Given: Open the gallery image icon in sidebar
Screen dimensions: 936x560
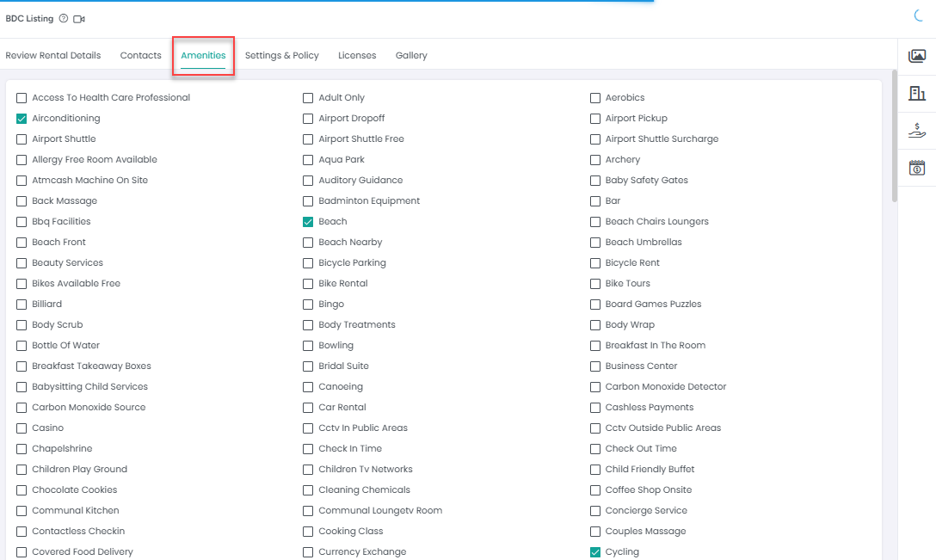Looking at the screenshot, I should 917,56.
